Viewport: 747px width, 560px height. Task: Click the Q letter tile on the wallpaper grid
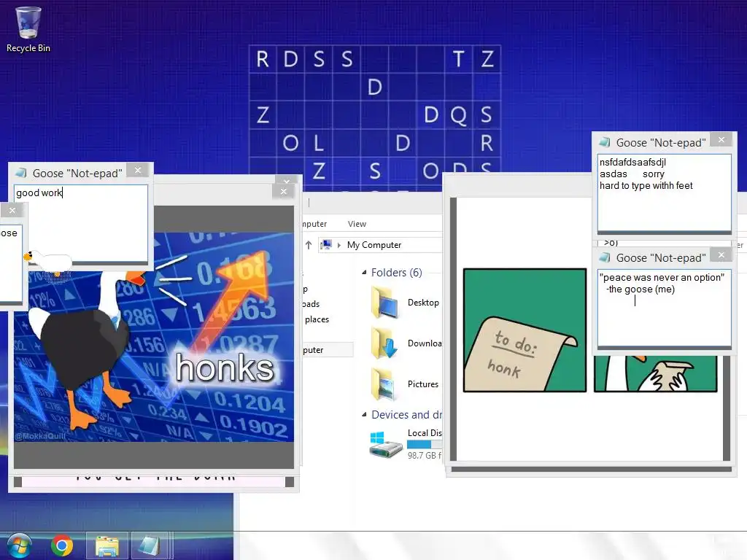[458, 114]
